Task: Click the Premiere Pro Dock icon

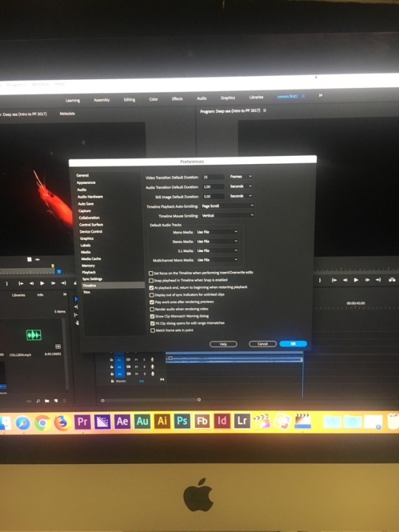Action: [x=83, y=422]
